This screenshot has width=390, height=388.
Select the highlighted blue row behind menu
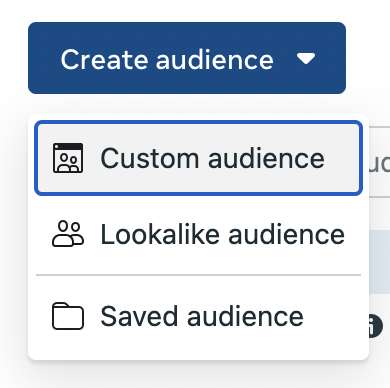(379, 262)
